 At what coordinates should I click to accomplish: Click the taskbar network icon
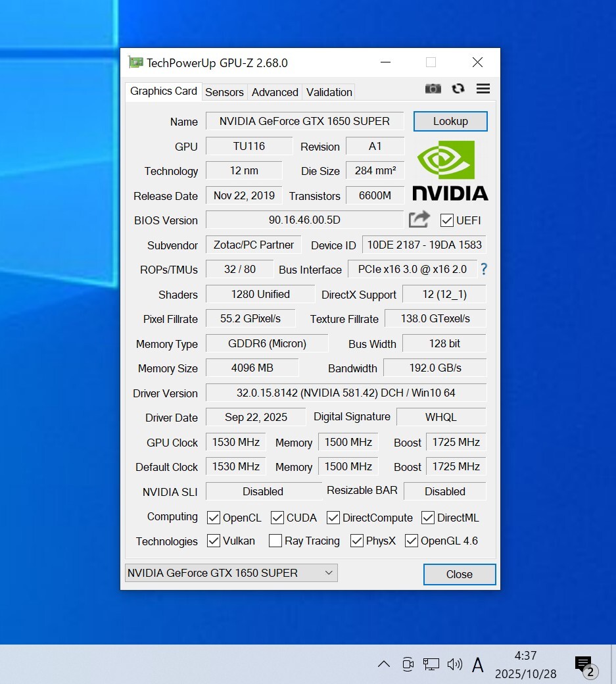[431, 664]
